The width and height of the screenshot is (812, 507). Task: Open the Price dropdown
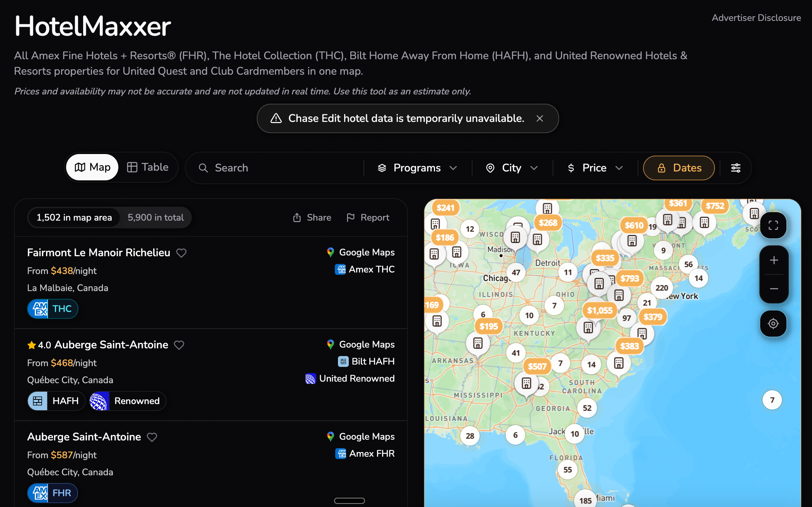[595, 168]
